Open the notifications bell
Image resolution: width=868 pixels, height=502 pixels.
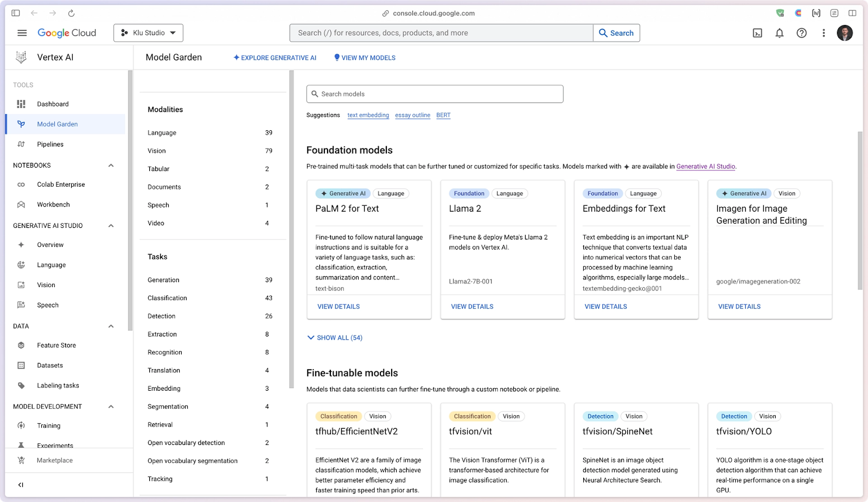[780, 33]
